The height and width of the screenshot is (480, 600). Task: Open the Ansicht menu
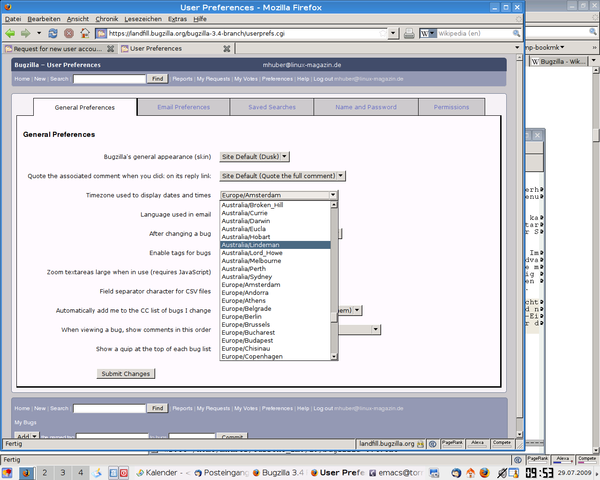tap(78, 19)
